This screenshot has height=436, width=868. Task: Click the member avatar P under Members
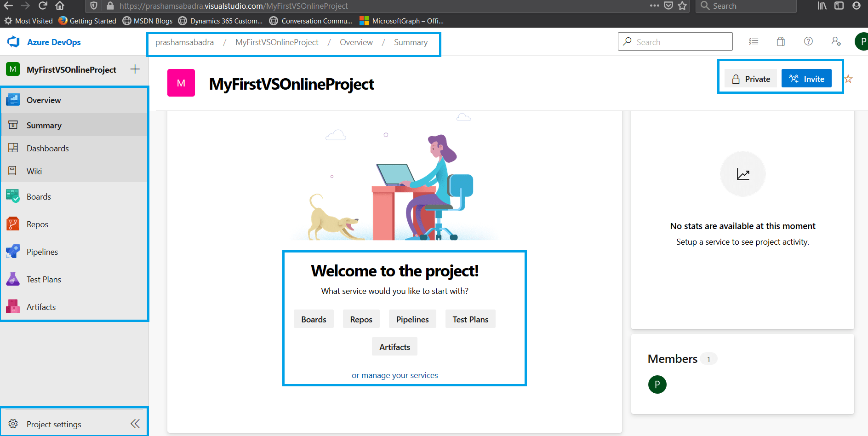coord(657,384)
